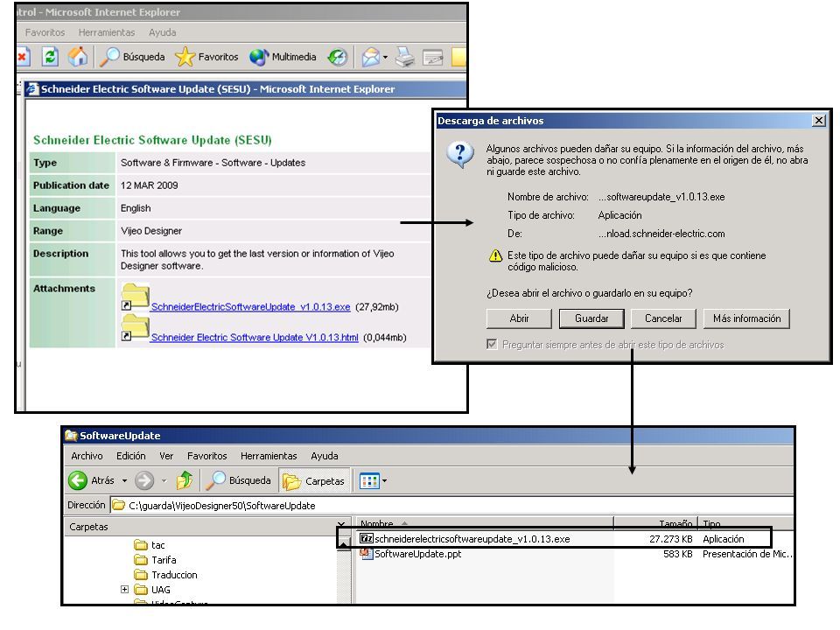Click Guardar to save the downloaded file

click(x=591, y=318)
